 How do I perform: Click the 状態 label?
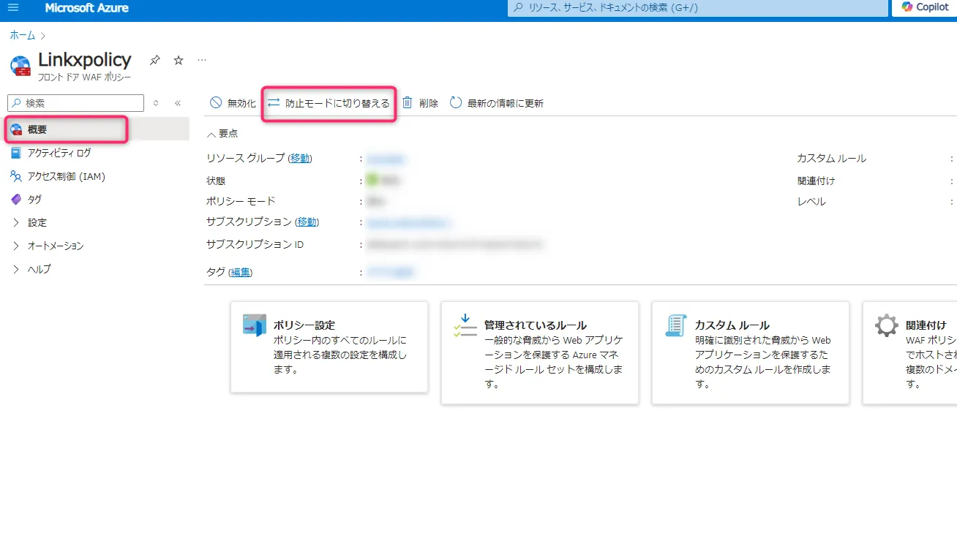tap(216, 181)
